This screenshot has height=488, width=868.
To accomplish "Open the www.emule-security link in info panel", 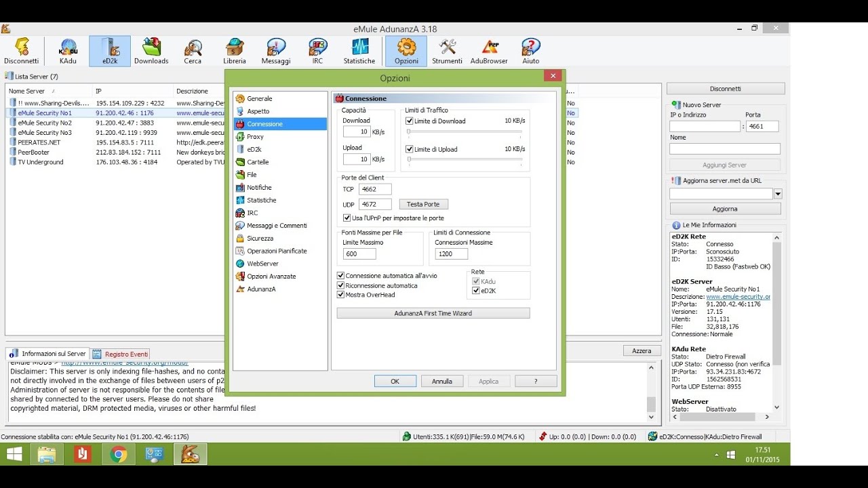I will (738, 297).
